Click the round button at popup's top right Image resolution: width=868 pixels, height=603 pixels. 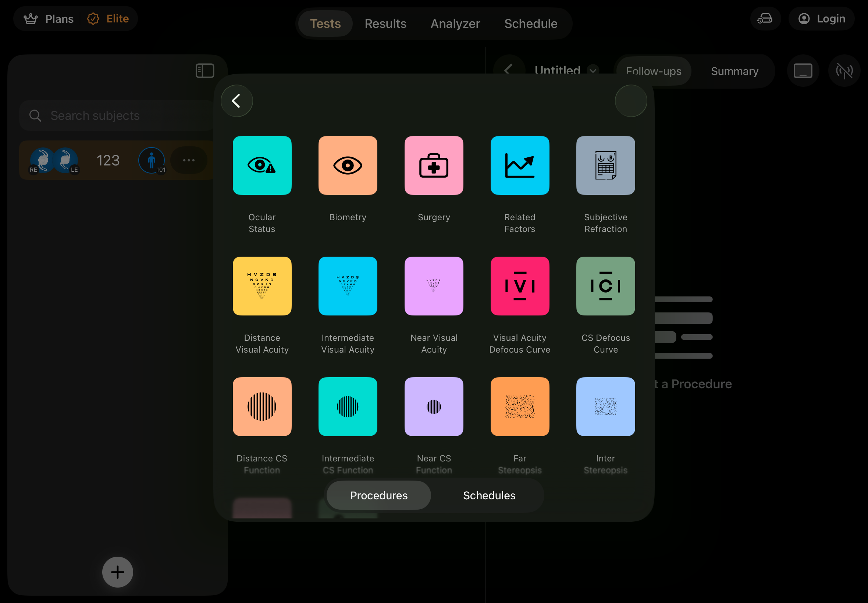pos(631,101)
